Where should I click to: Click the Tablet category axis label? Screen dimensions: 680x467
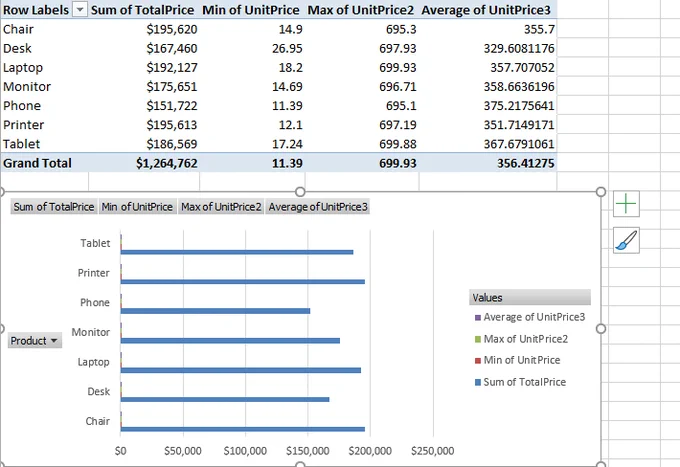point(95,243)
